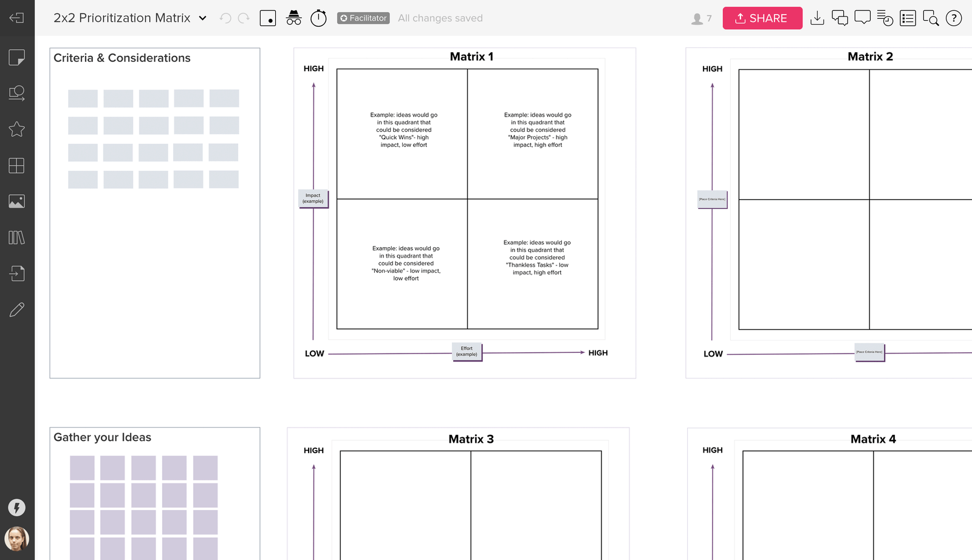Open private mode with the incognito icon
This screenshot has height=560, width=972.
[x=293, y=18]
